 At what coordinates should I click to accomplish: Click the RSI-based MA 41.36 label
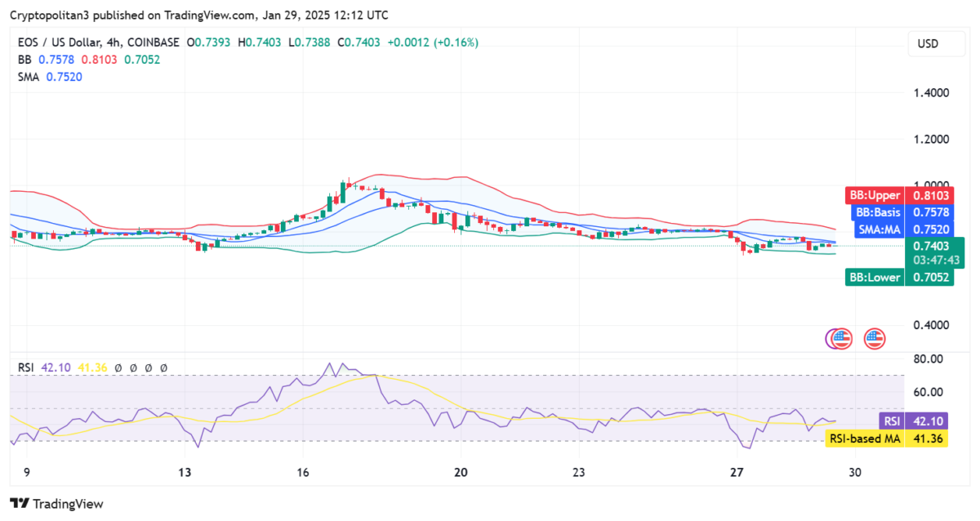point(886,439)
